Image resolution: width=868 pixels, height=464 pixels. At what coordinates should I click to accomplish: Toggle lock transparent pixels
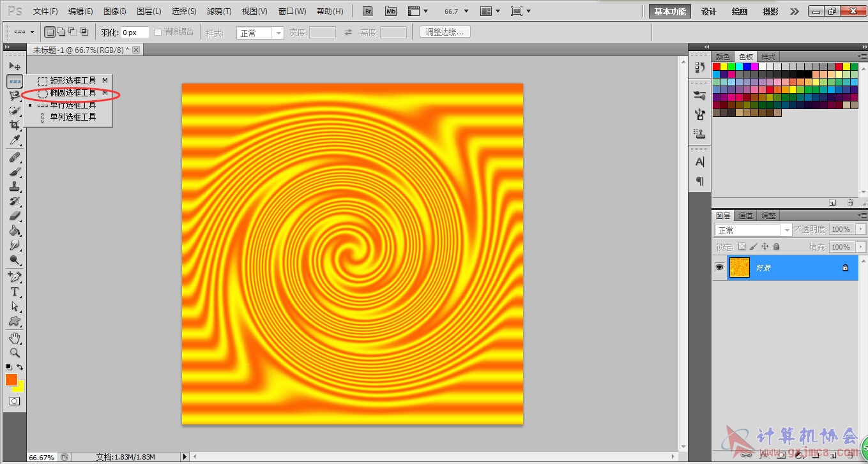[x=742, y=246]
